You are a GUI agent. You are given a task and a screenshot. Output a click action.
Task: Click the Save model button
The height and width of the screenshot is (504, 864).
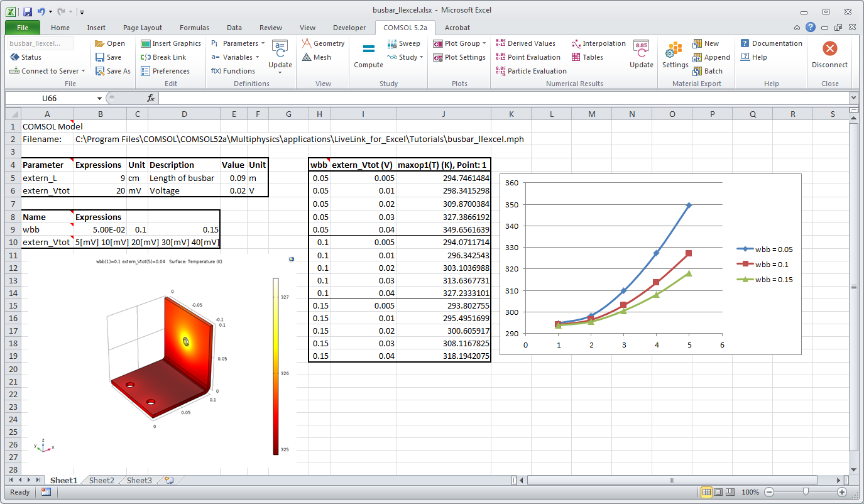tap(108, 57)
